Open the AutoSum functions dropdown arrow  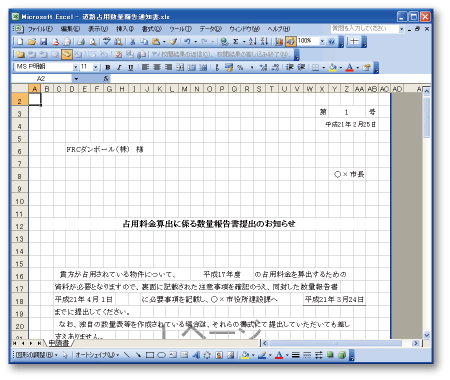244,42
